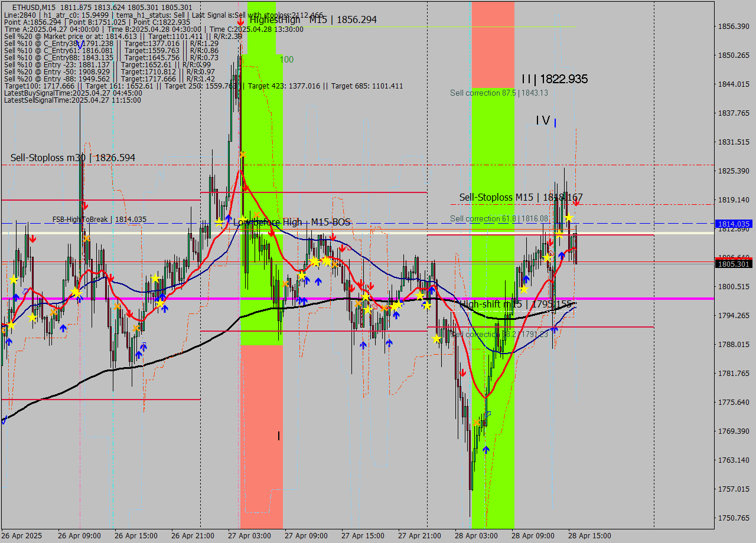
Task: Click the blue up arrow near 27 Apr 09:00 candles
Action: point(307,282)
